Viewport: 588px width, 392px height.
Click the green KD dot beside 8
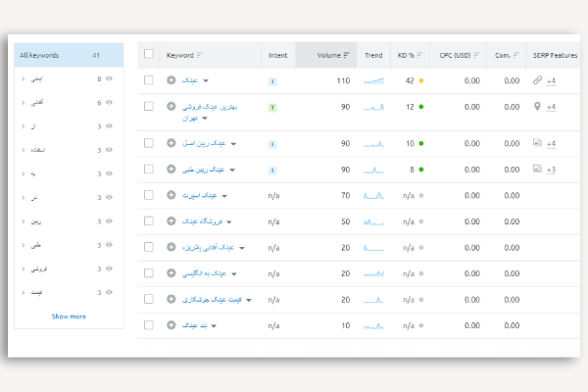coord(421,170)
